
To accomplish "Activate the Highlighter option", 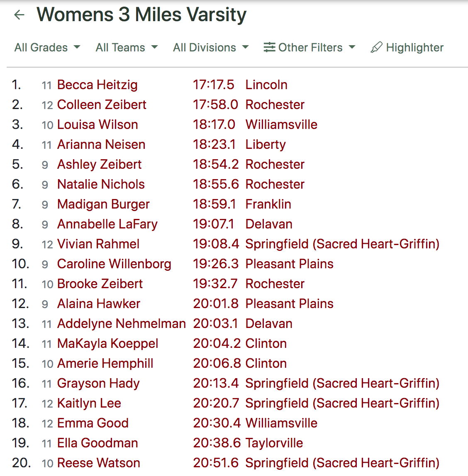I will point(407,47).
